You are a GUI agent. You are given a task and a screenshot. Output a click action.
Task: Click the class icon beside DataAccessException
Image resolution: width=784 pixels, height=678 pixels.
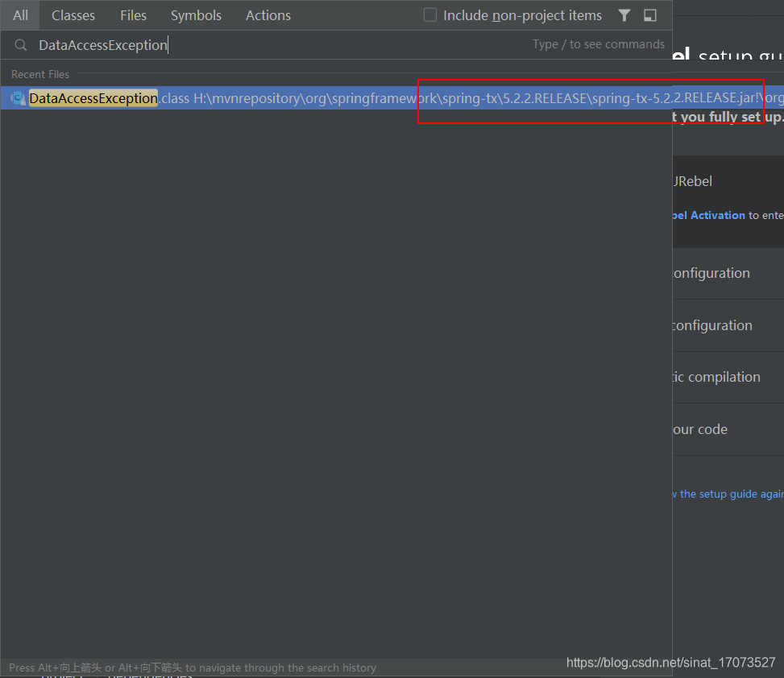pyautogui.click(x=16, y=97)
